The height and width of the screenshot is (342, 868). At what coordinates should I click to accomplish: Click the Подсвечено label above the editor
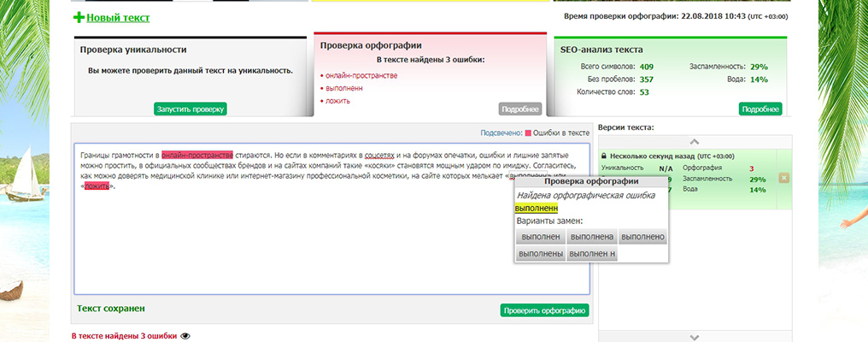[501, 133]
